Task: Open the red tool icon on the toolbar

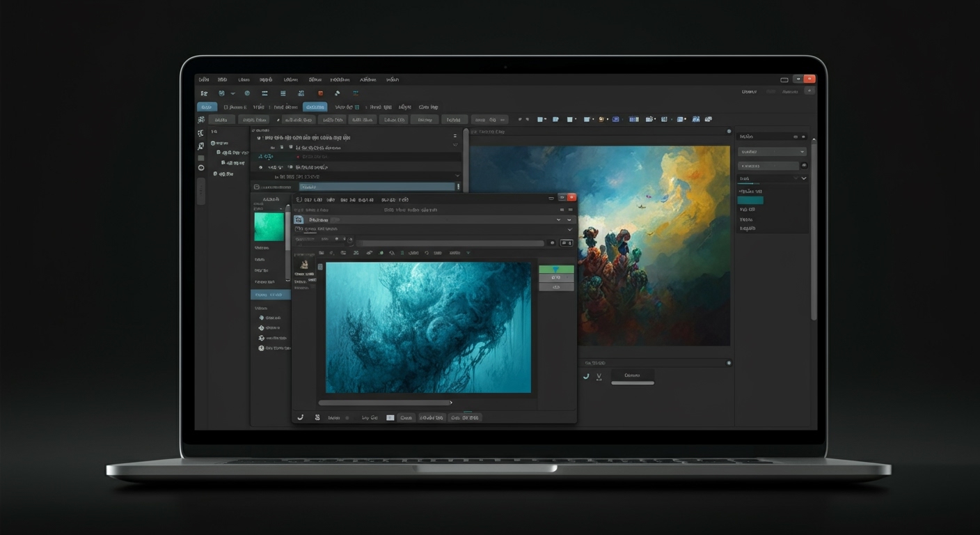Action: (x=319, y=92)
